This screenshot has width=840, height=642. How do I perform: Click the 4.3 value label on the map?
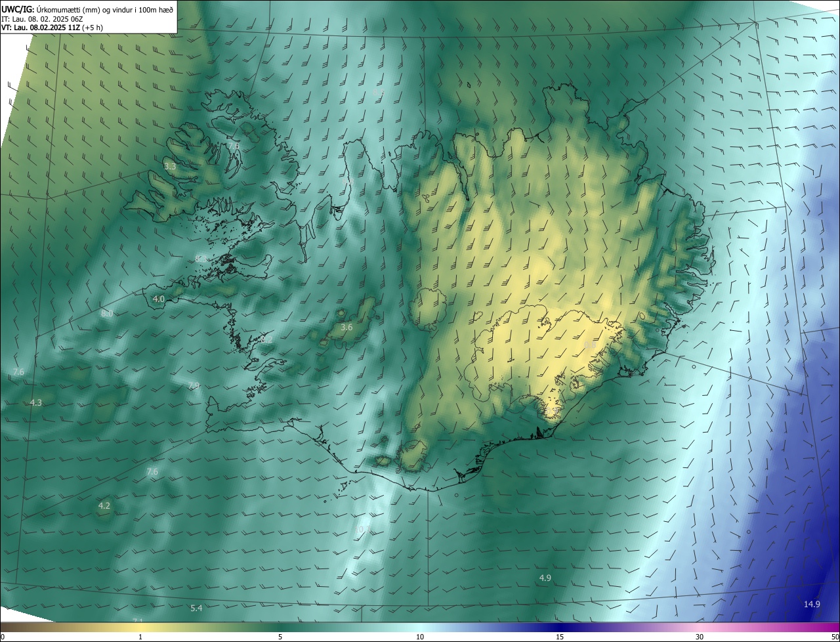[x=36, y=402]
